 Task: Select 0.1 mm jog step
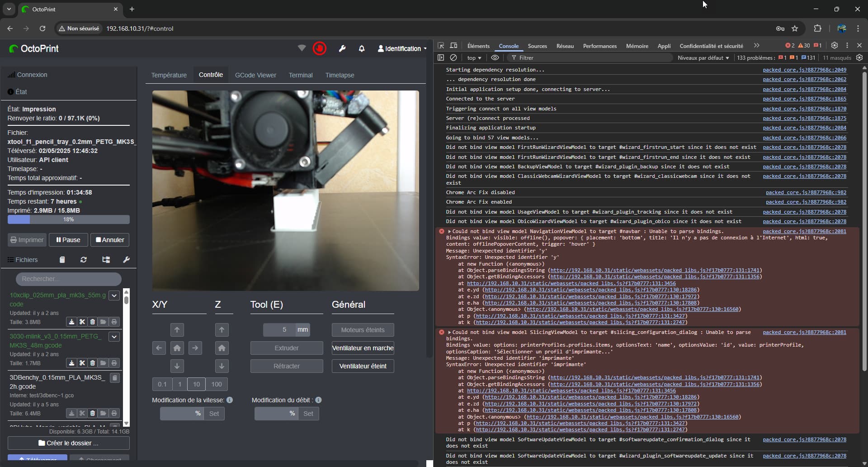click(x=162, y=384)
